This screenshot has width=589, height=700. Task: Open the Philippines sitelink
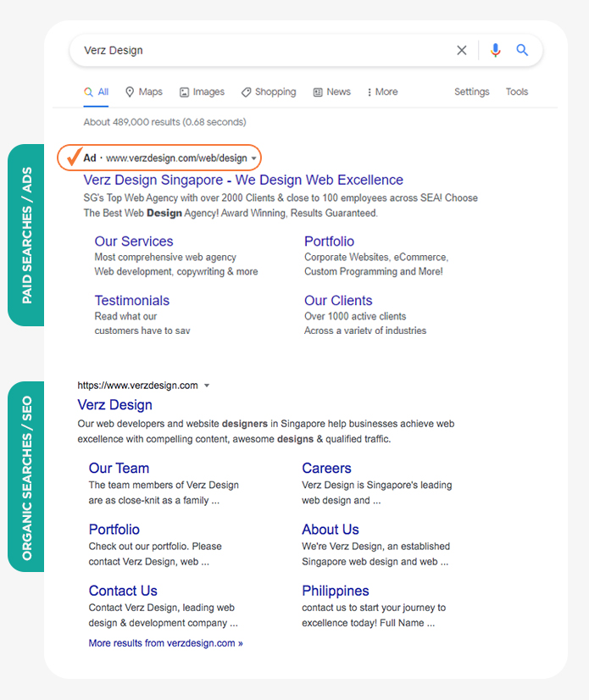(336, 591)
